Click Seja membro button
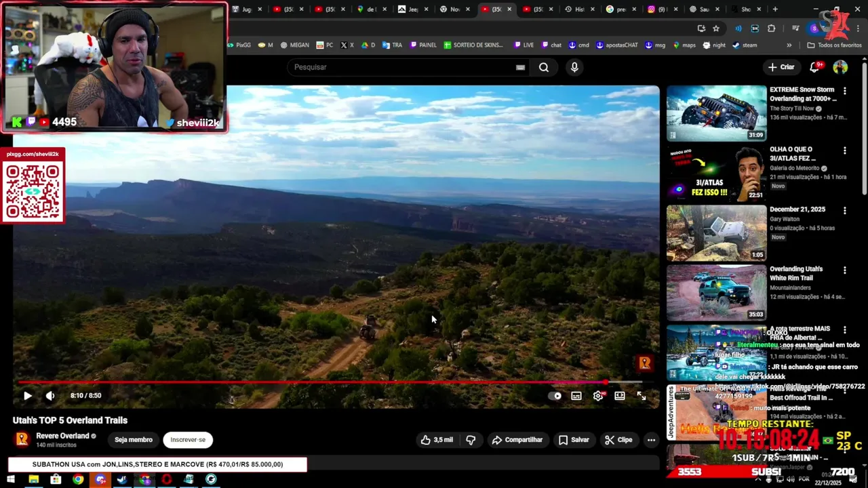 coord(134,440)
